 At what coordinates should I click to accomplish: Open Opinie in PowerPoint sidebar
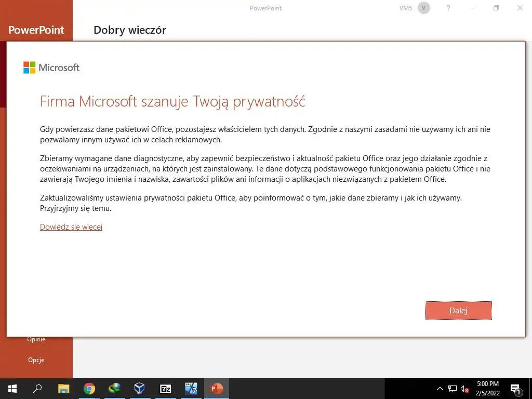tap(36, 339)
